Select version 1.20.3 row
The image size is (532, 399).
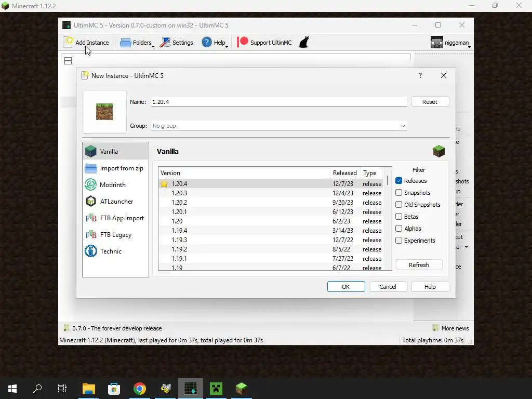271,193
